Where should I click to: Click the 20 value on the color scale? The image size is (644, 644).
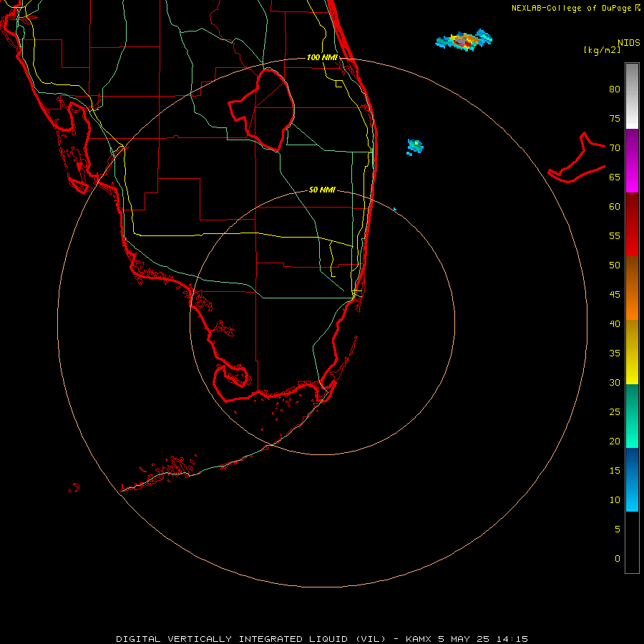pyautogui.click(x=615, y=441)
